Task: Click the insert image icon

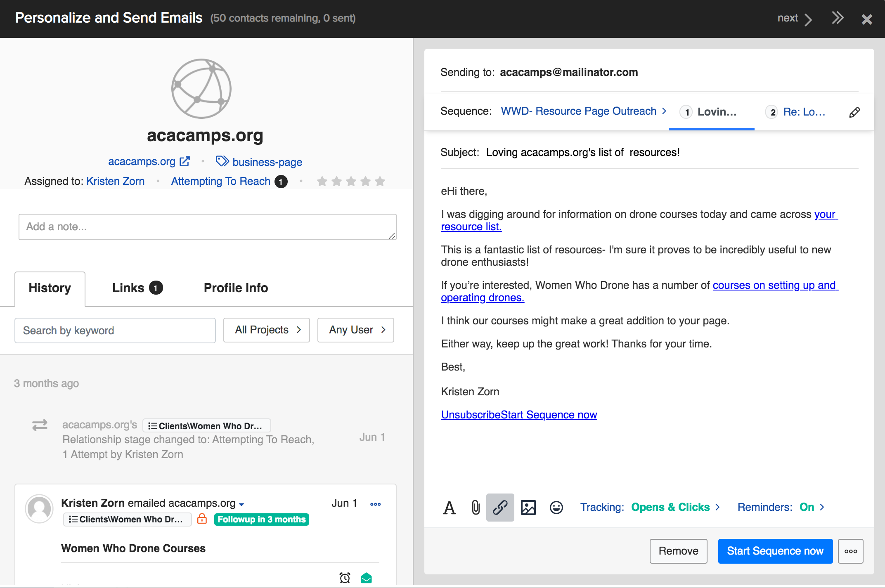Action: click(528, 508)
